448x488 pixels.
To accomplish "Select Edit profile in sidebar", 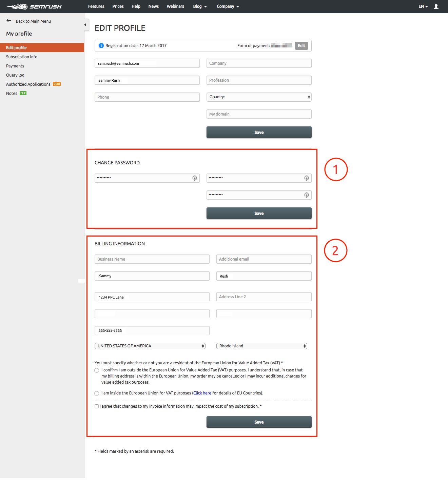I will coord(42,48).
